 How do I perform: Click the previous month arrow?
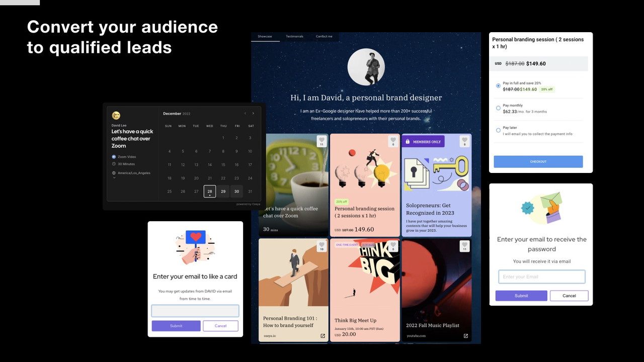(245, 113)
